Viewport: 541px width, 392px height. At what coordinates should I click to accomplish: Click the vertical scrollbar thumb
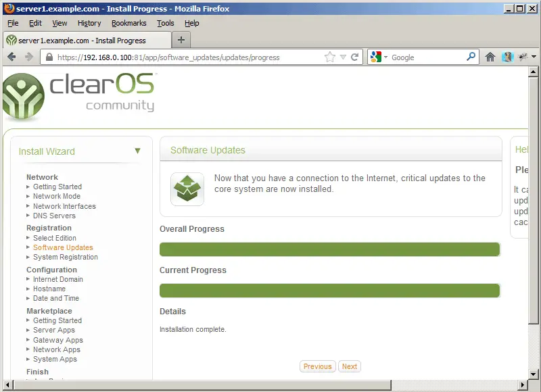coord(534,200)
